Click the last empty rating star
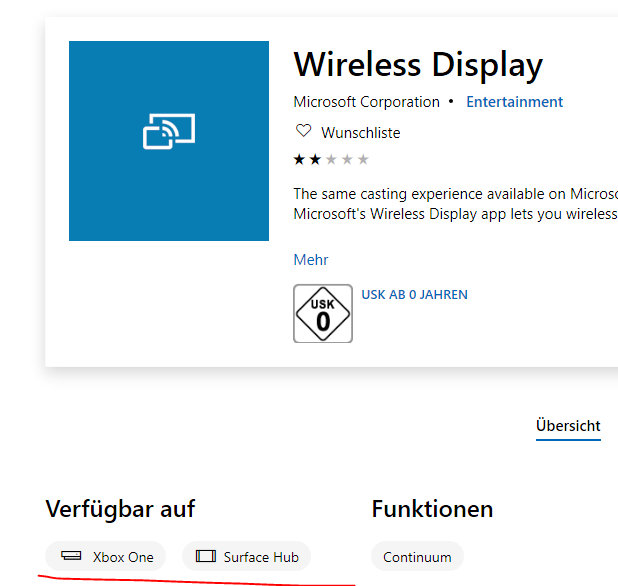618x586 pixels. pyautogui.click(x=363, y=160)
